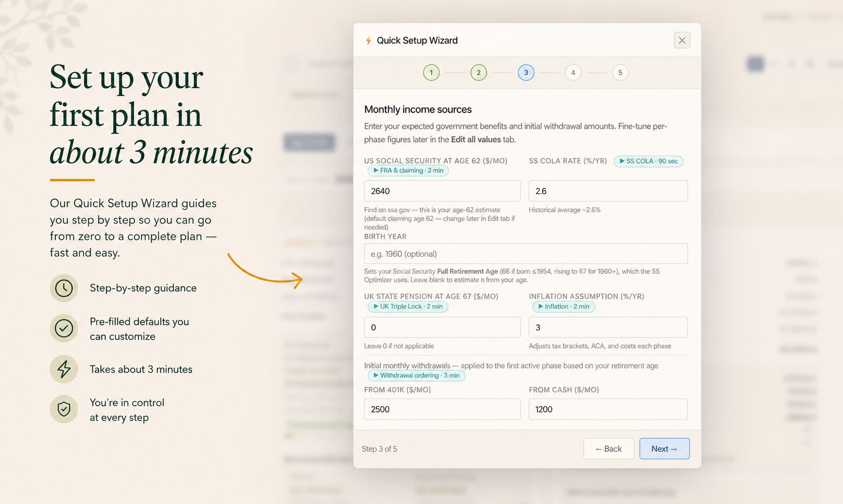The image size is (843, 504).
Task: Click the 'Adjusts tax brackets, ACA' hint text
Action: pyautogui.click(x=600, y=346)
